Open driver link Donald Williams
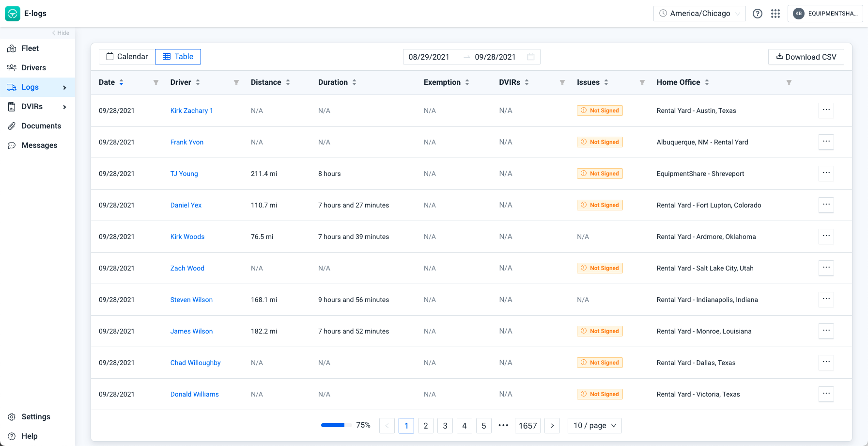The width and height of the screenshot is (868, 446). coord(195,394)
